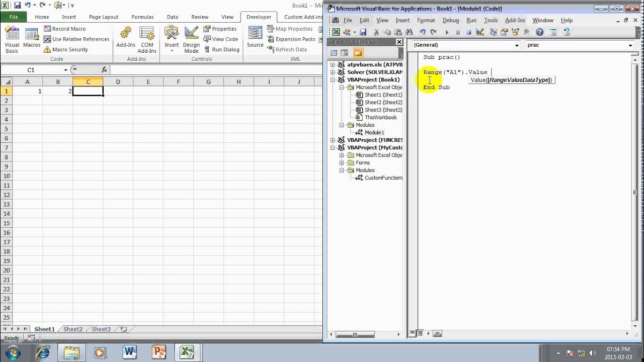The height and width of the screenshot is (362, 644).
Task: Start Record Macro in the Code group
Action: [x=64, y=29]
